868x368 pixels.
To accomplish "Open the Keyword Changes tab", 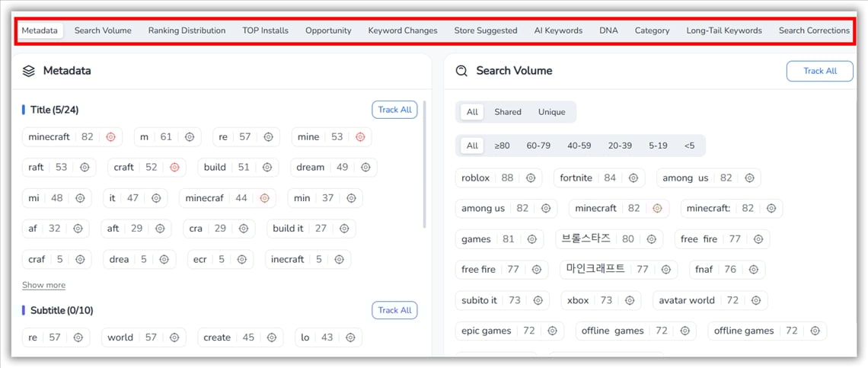I will tap(403, 30).
